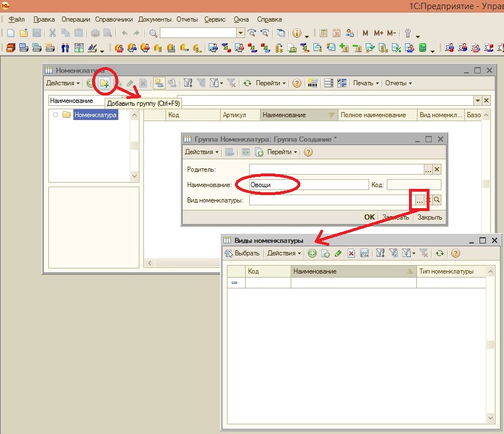
Task: Open the Печать dropdown
Action: click(366, 83)
